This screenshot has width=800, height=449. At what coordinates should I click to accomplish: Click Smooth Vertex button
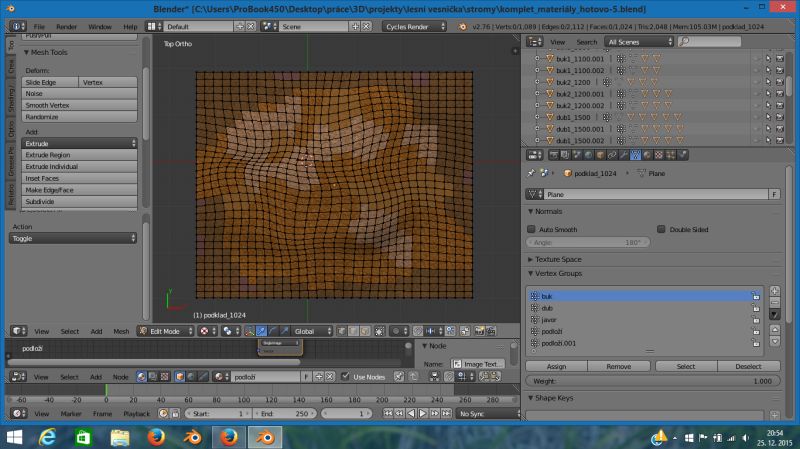[80, 105]
